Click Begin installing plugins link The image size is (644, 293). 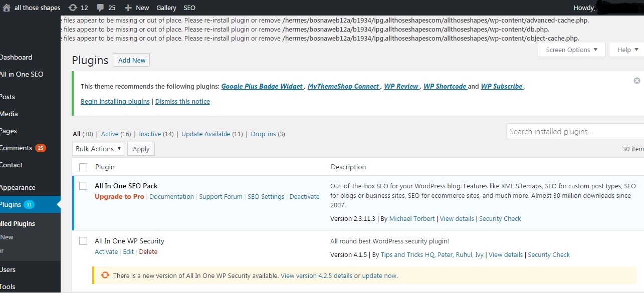pos(115,101)
